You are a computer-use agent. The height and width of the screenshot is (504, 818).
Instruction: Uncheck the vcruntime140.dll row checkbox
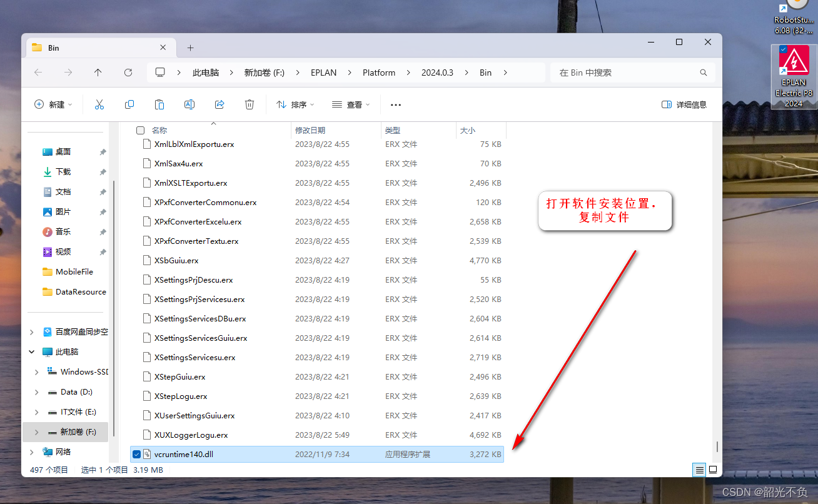[x=136, y=454]
